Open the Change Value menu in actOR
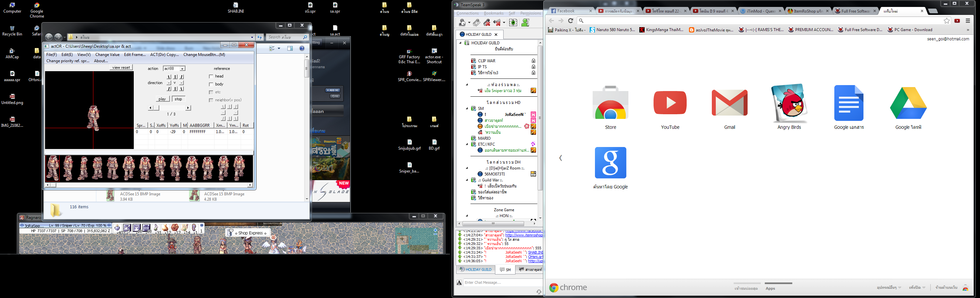The height and width of the screenshot is (298, 980). click(107, 55)
